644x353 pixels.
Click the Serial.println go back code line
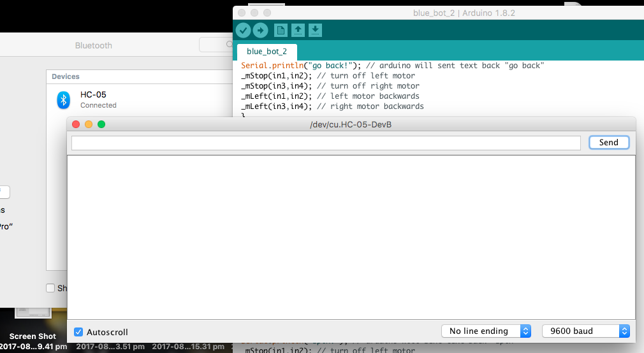click(392, 66)
